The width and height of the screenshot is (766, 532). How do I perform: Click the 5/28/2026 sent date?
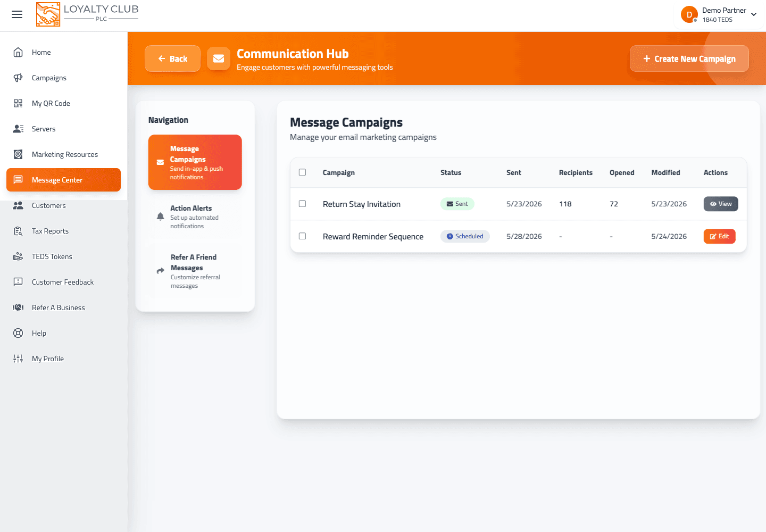pos(524,236)
